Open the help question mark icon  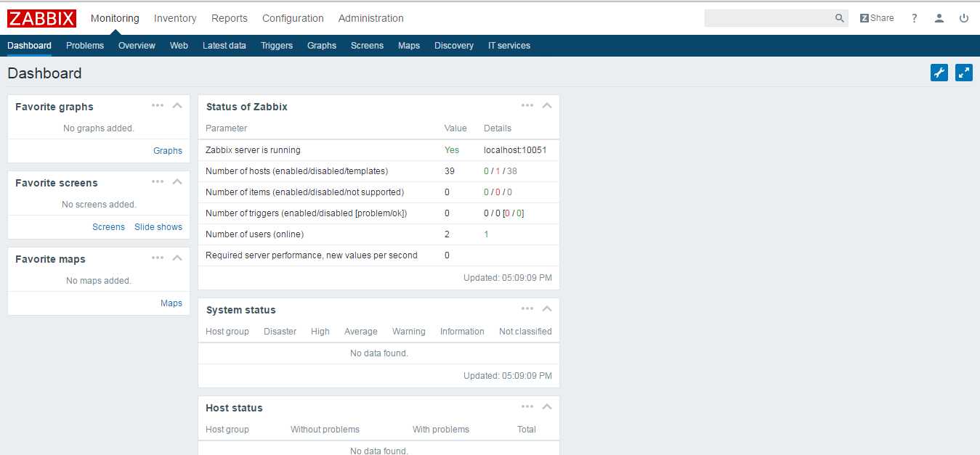click(915, 18)
